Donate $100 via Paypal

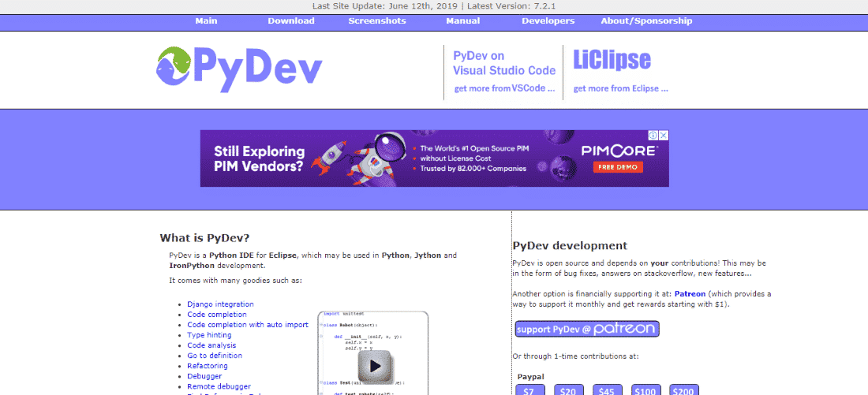click(x=646, y=390)
